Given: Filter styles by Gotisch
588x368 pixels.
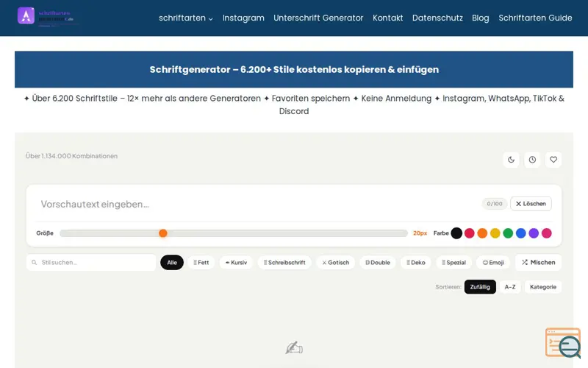Looking at the screenshot, I should point(336,263).
